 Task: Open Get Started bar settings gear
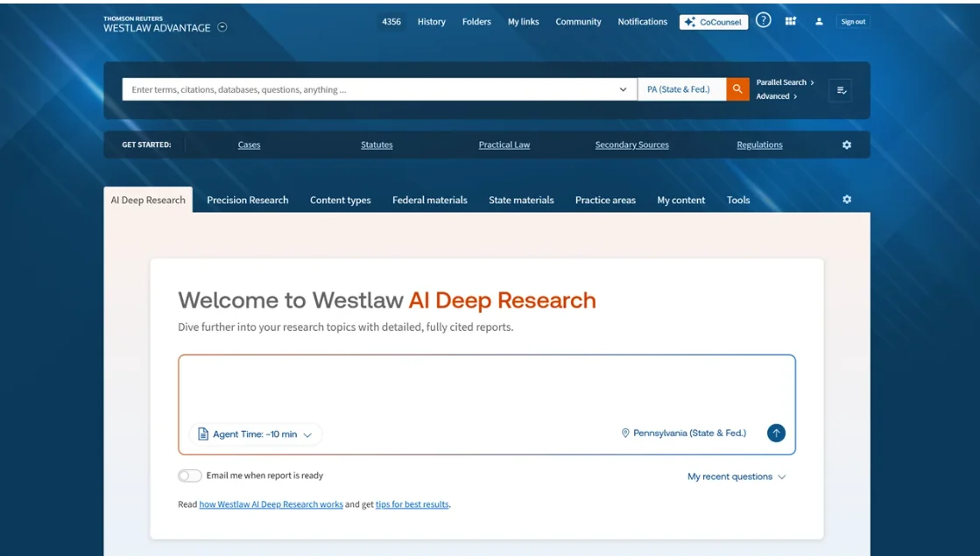click(847, 145)
